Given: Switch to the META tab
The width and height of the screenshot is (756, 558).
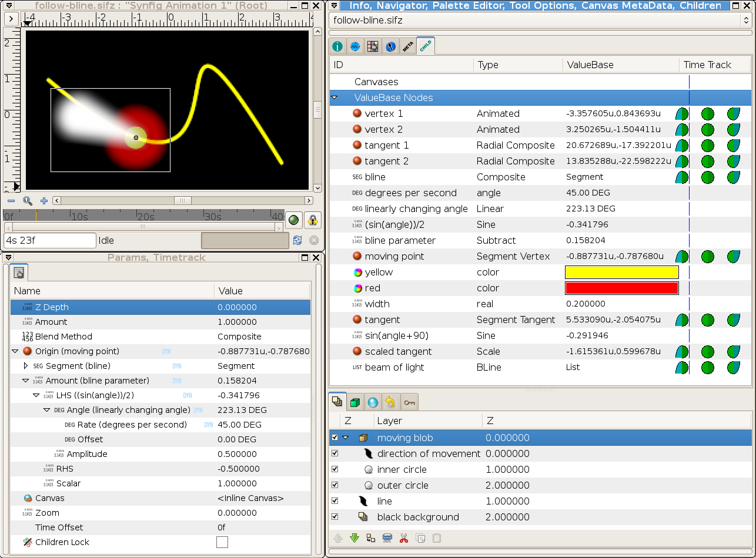Looking at the screenshot, I should [408, 46].
